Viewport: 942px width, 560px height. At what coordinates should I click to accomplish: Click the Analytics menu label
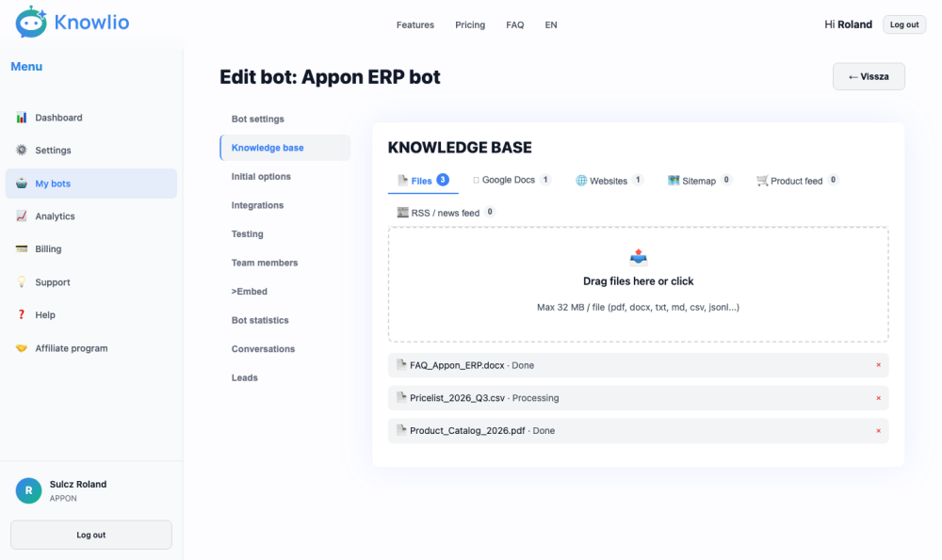pos(55,216)
